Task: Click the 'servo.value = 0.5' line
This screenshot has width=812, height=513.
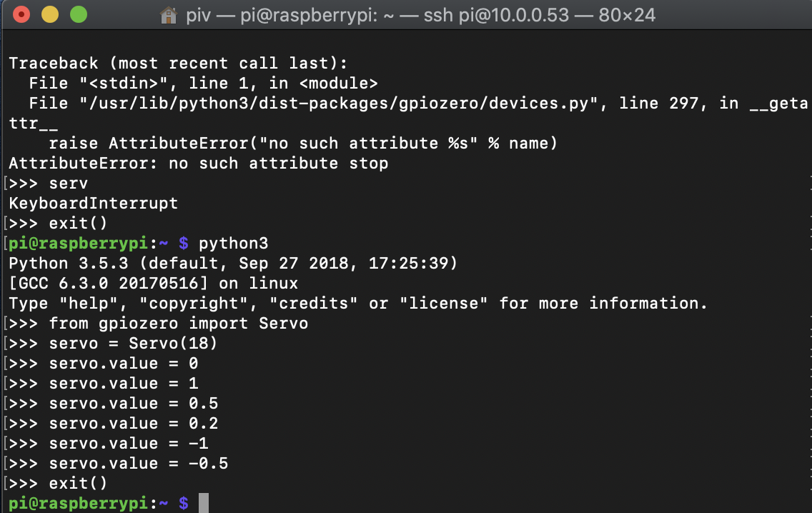Action: [134, 404]
